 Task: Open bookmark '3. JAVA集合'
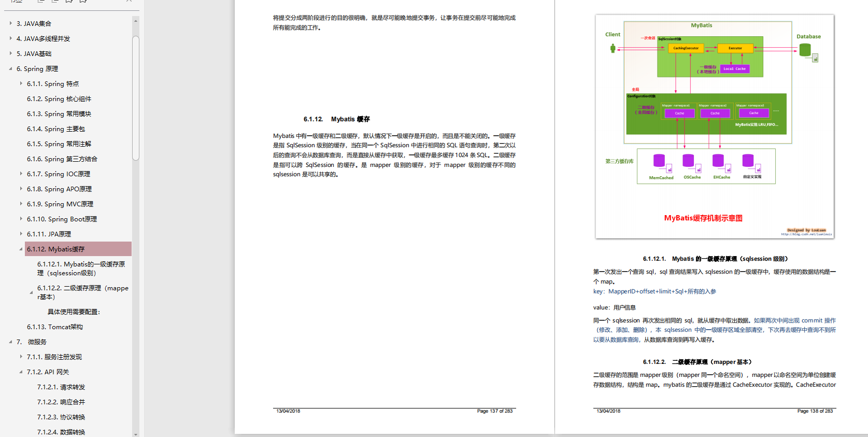tap(34, 23)
